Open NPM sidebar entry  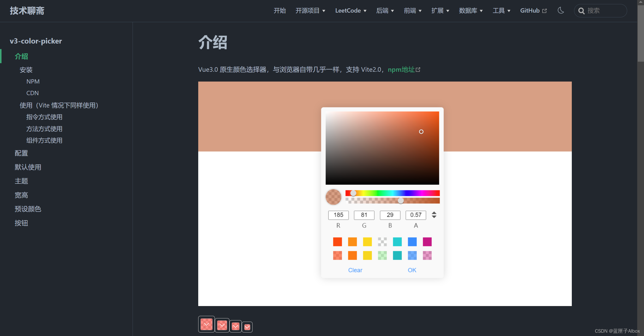(33, 81)
